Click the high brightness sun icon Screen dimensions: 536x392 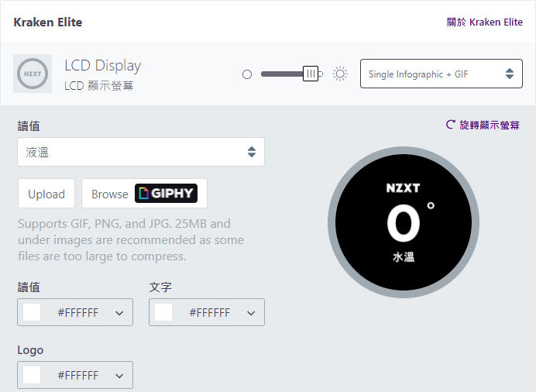point(340,74)
